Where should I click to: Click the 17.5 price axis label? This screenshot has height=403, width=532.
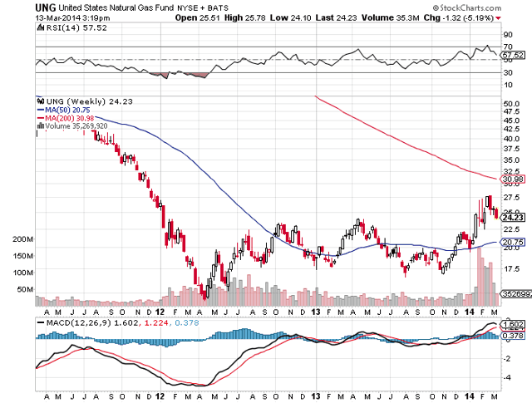tap(512, 268)
